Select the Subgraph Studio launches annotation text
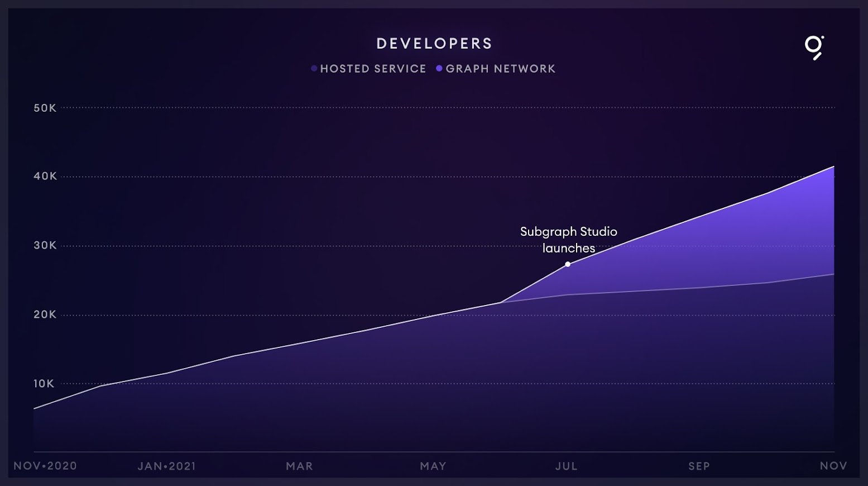Screen dimensions: 868x486 [x=568, y=240]
